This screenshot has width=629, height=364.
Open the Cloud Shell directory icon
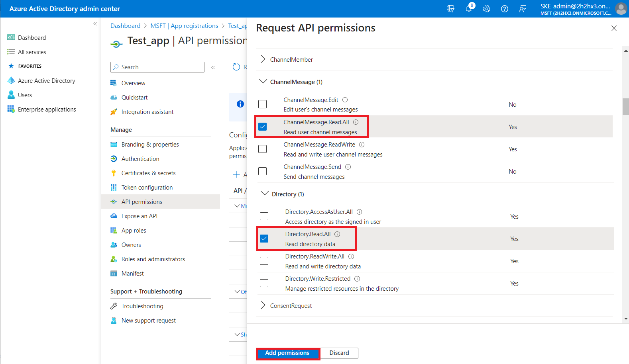click(451, 9)
